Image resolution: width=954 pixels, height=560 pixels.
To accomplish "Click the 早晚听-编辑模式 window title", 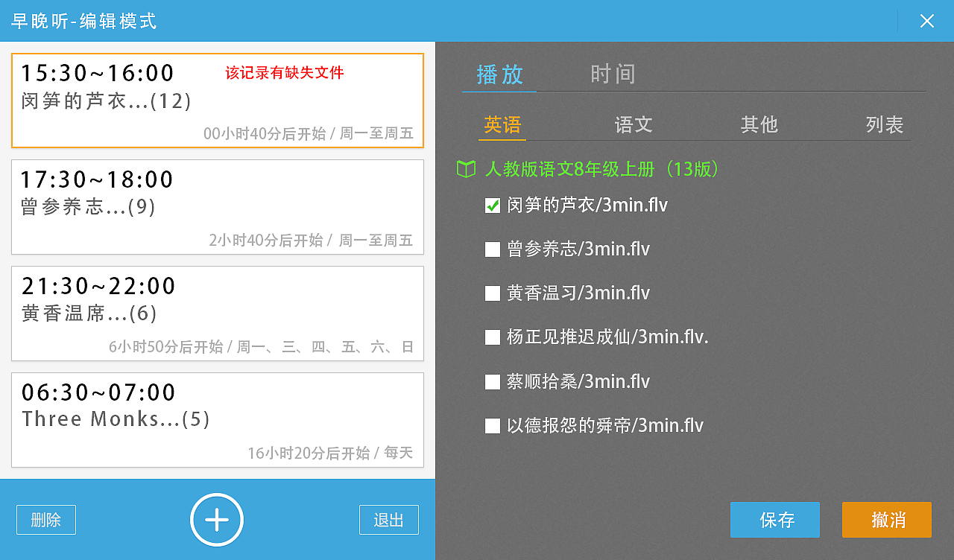I will pyautogui.click(x=83, y=21).
